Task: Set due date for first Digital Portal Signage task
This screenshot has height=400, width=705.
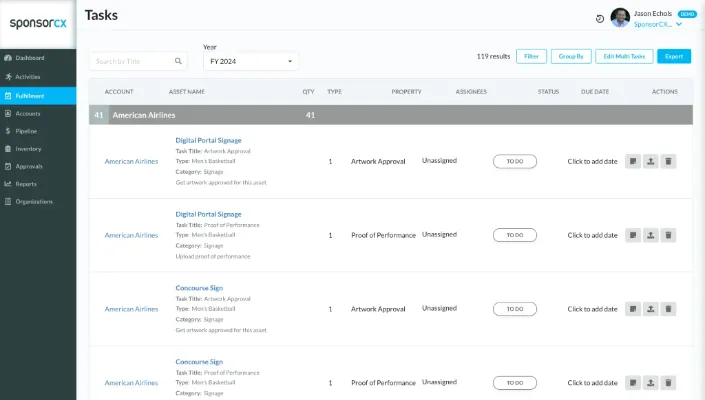Action: [x=592, y=161]
